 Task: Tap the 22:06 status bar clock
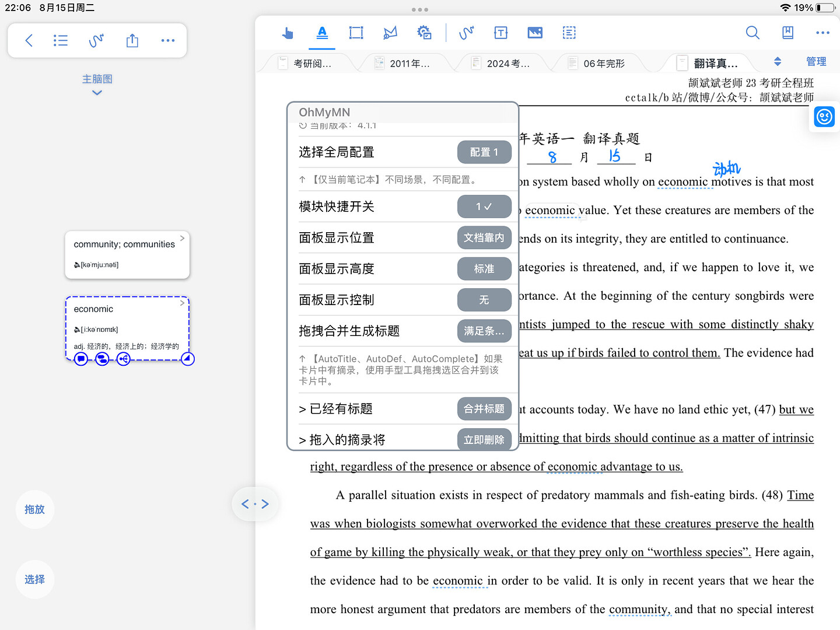coord(17,8)
